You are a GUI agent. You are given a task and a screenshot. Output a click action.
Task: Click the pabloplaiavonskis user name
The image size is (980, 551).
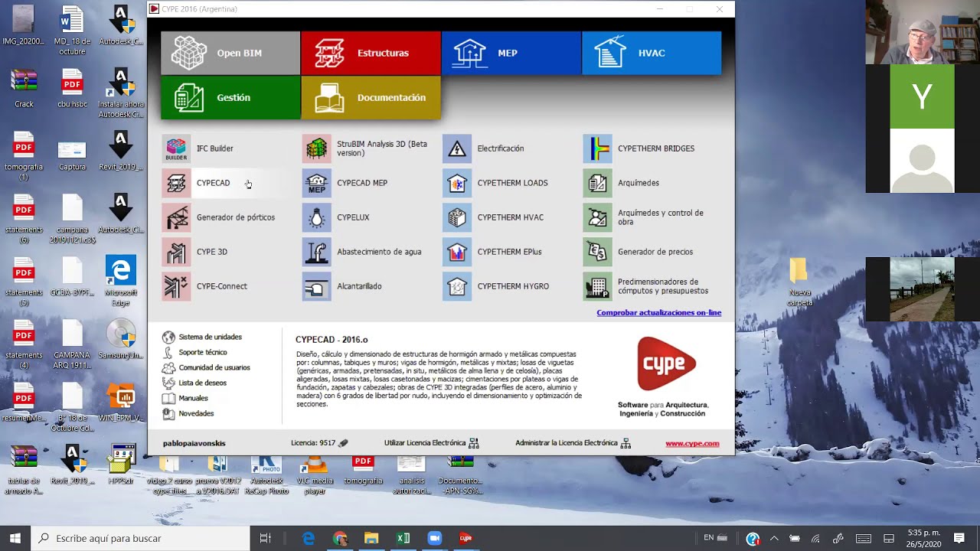[194, 443]
